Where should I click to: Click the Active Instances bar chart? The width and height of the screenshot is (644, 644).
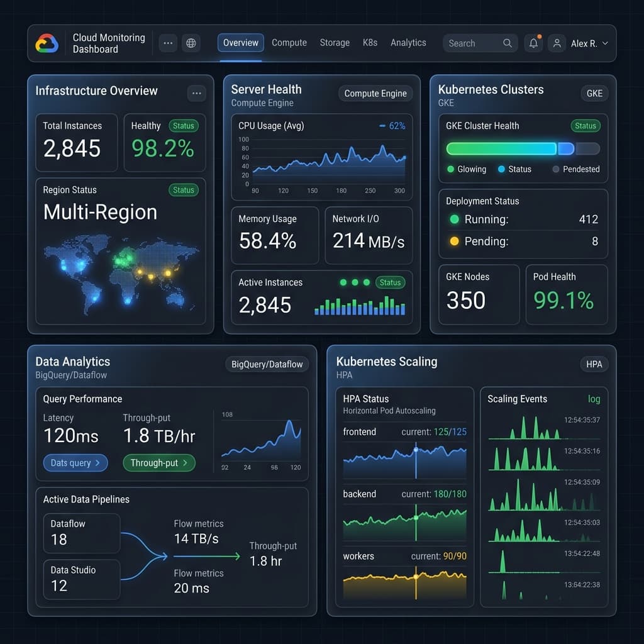[x=360, y=306]
